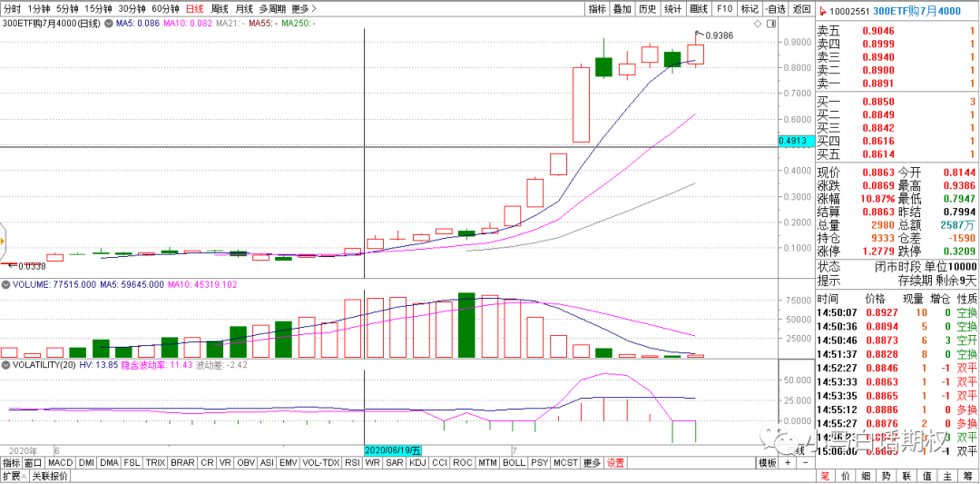Switch to the BOLL indicator
The height and width of the screenshot is (484, 980).
pyautogui.click(x=514, y=462)
